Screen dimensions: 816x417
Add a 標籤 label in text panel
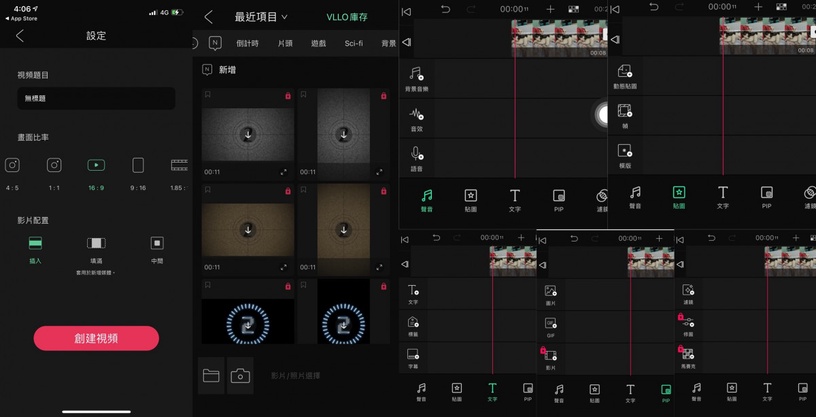click(x=413, y=326)
